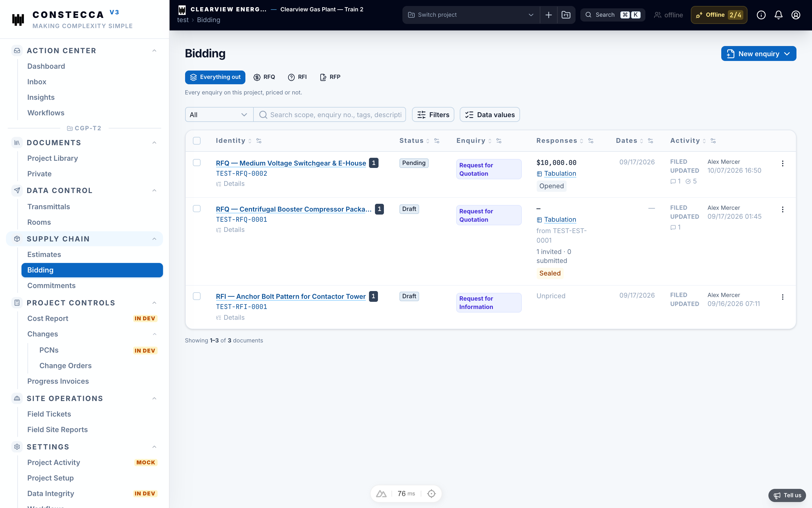Open notifications bell icon
812x508 pixels.
779,15
